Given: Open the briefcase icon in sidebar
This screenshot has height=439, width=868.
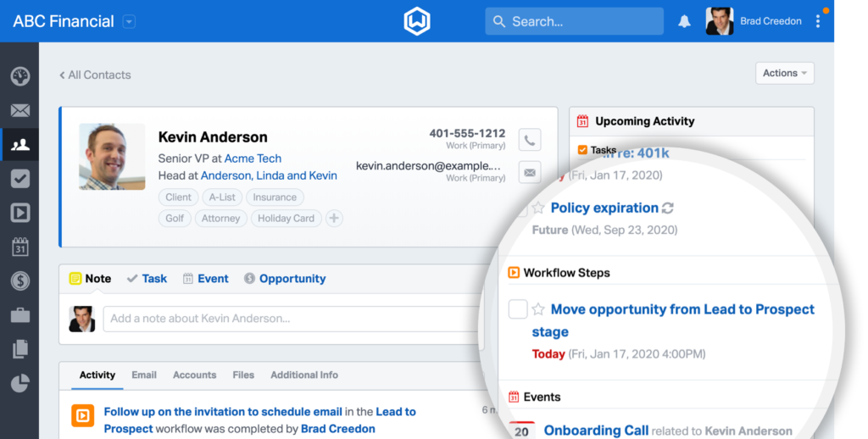Looking at the screenshot, I should click(20, 315).
